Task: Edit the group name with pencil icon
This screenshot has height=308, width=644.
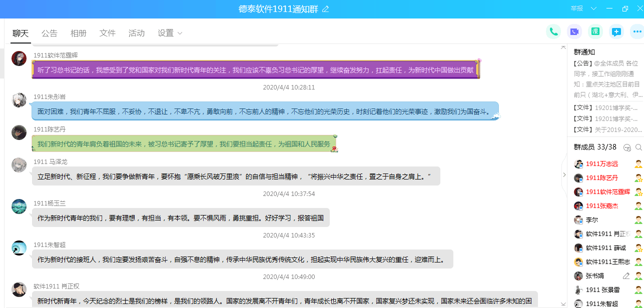Action: 326,9
